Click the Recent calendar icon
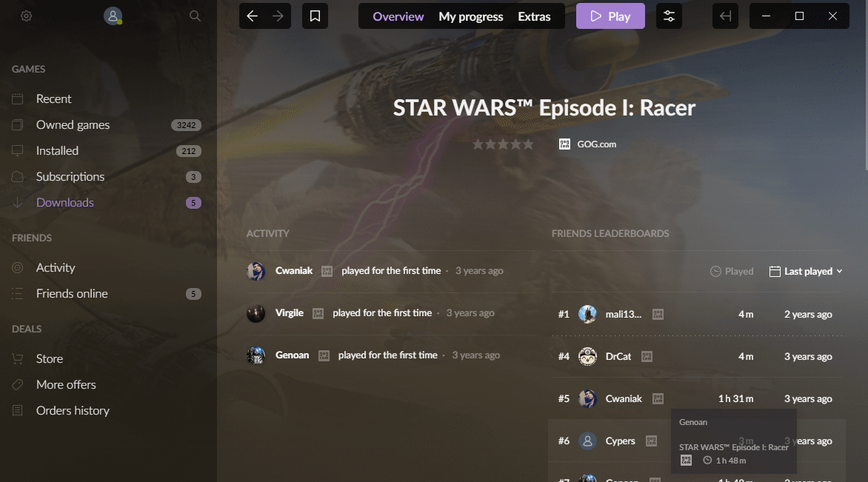Viewport: 868px width, 482px height. tap(18, 99)
